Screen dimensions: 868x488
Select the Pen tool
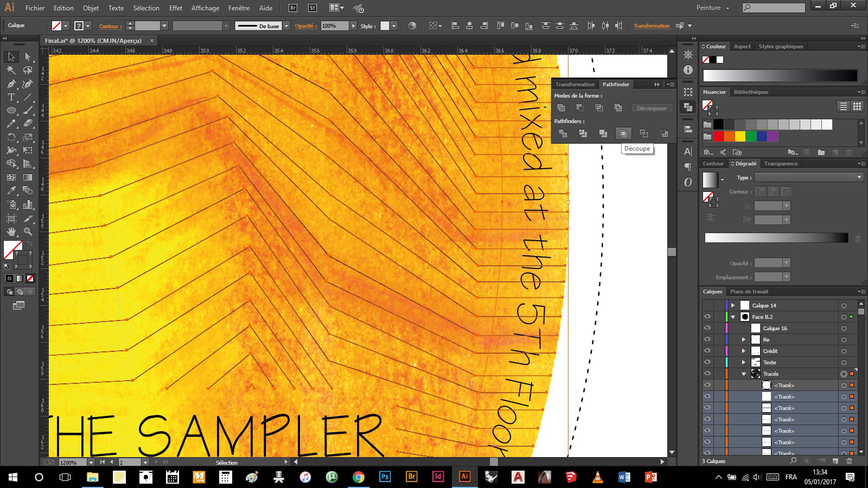11,84
